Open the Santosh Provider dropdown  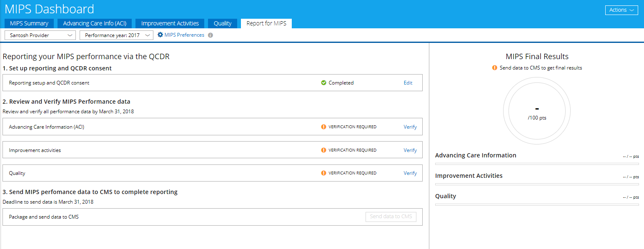point(40,35)
